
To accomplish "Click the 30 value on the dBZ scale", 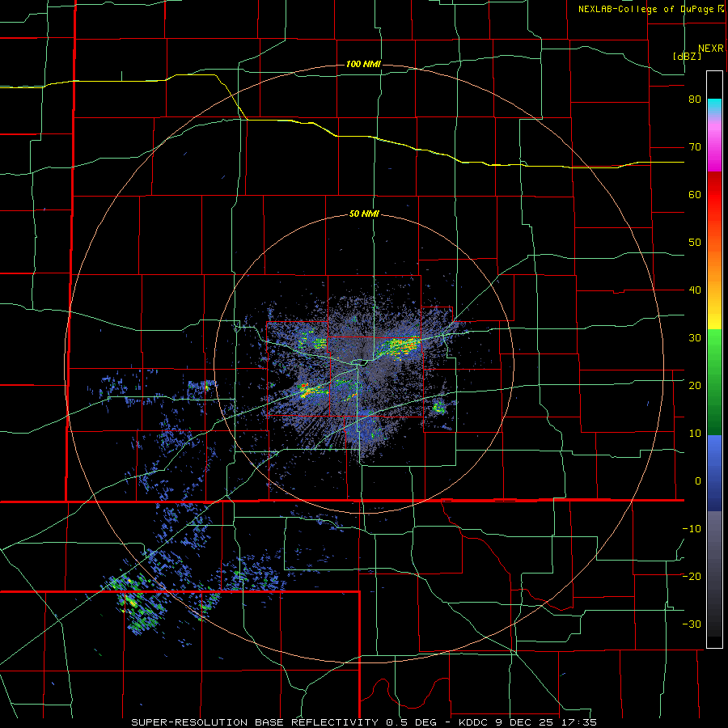I will pyautogui.click(x=695, y=337).
